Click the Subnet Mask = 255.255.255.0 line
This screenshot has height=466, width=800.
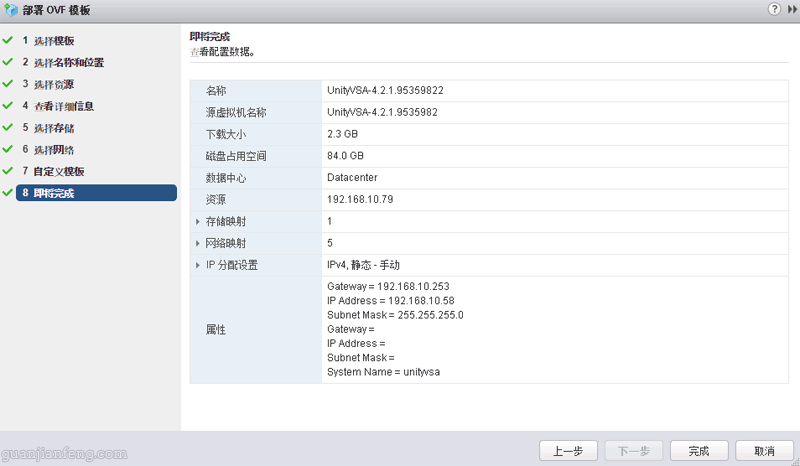395,315
